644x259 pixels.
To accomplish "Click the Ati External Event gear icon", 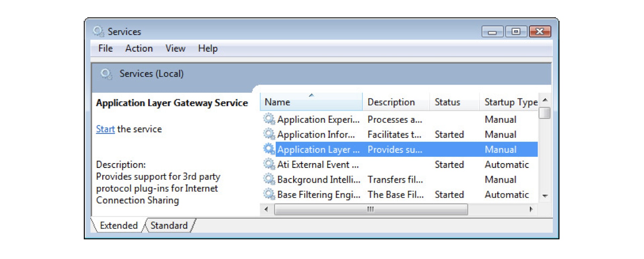I will (269, 165).
